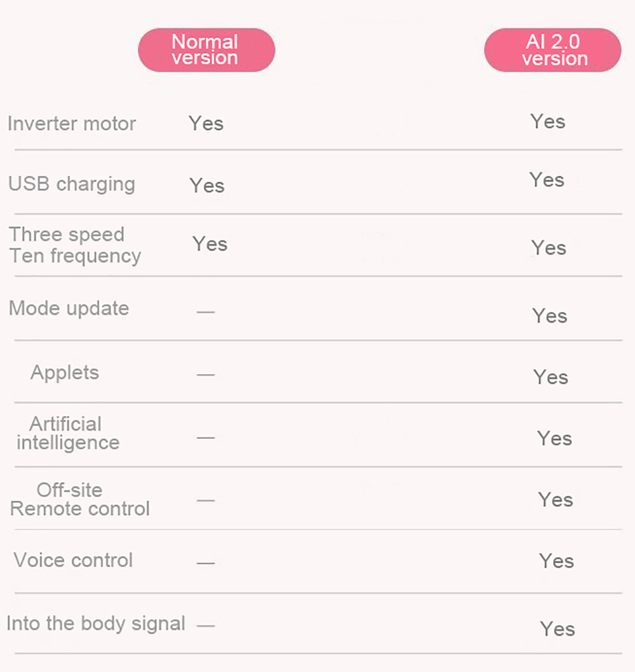Click the Normal version pink button
This screenshot has height=672, width=635.
[x=206, y=50]
